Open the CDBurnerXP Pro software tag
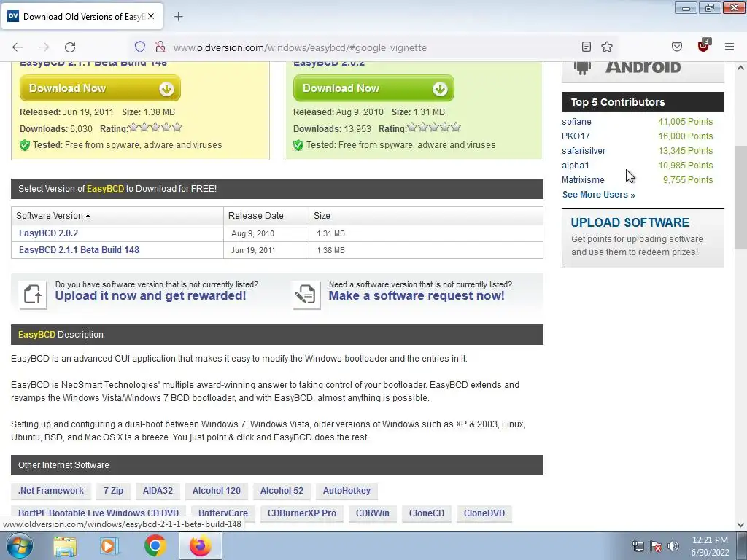 tap(301, 513)
